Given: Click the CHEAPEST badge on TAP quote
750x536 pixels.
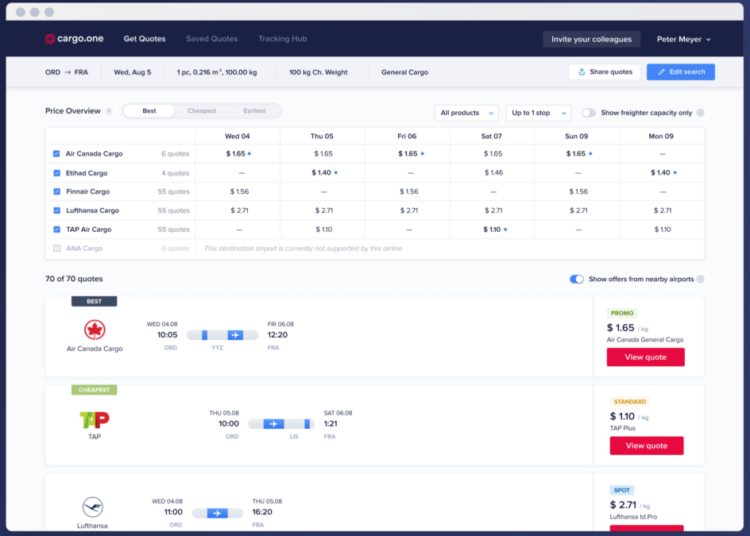Looking at the screenshot, I should [x=94, y=390].
